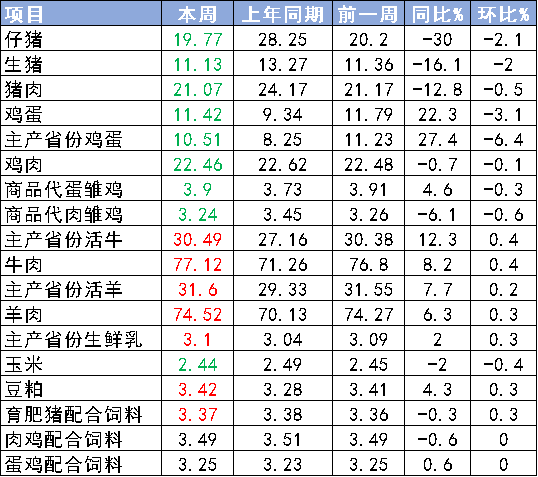Click the 蛋鸡配合饲料 row label

coord(63,465)
